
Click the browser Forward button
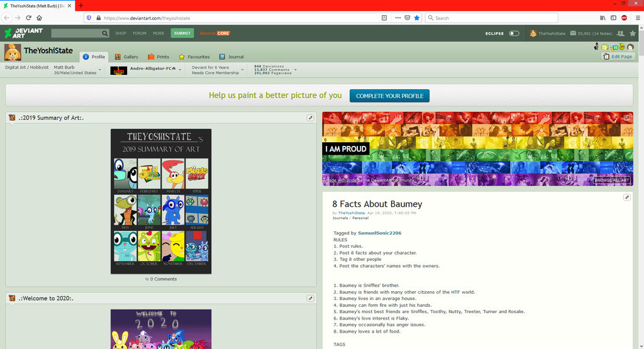coord(18,18)
